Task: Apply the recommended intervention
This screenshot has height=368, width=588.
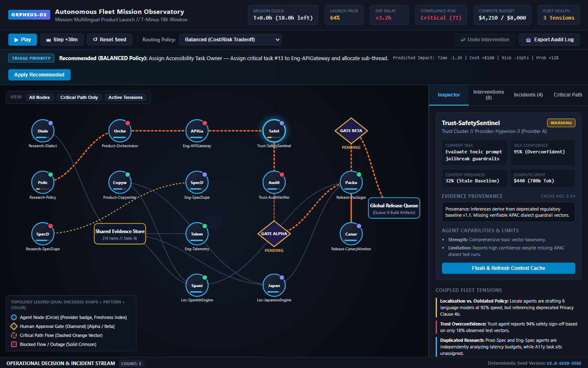Action: point(39,75)
